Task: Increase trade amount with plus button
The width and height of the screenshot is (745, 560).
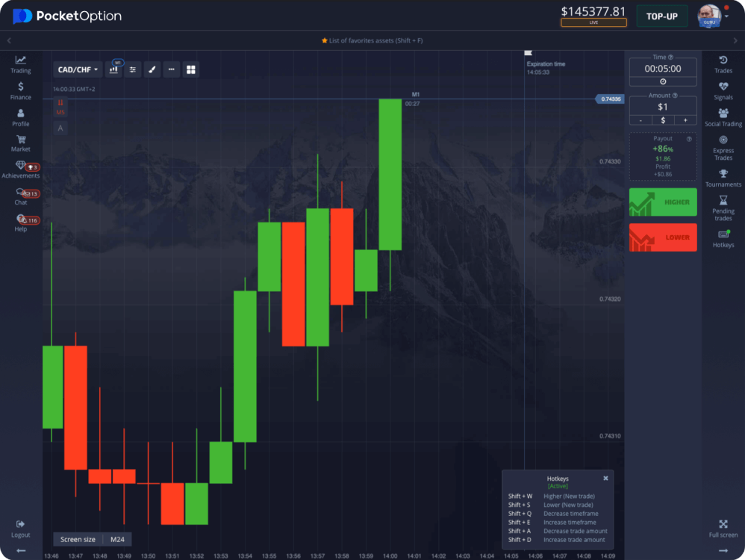Action: pyautogui.click(x=685, y=120)
